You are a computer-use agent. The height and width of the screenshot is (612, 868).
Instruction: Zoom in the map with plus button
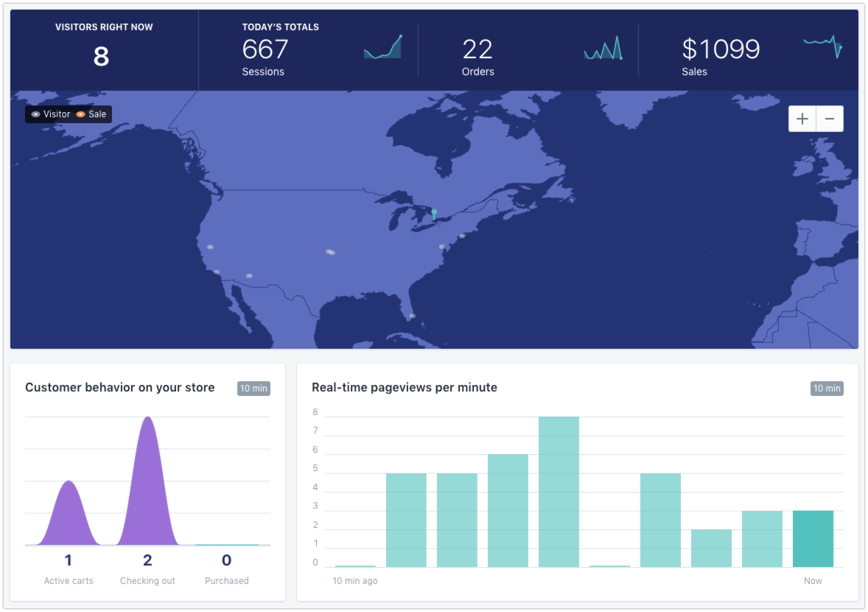(x=802, y=119)
